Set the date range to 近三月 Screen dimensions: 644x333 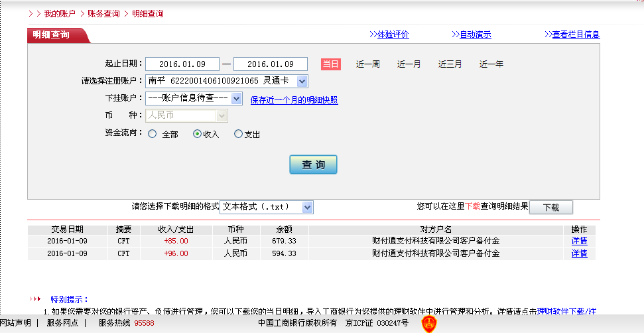(450, 64)
